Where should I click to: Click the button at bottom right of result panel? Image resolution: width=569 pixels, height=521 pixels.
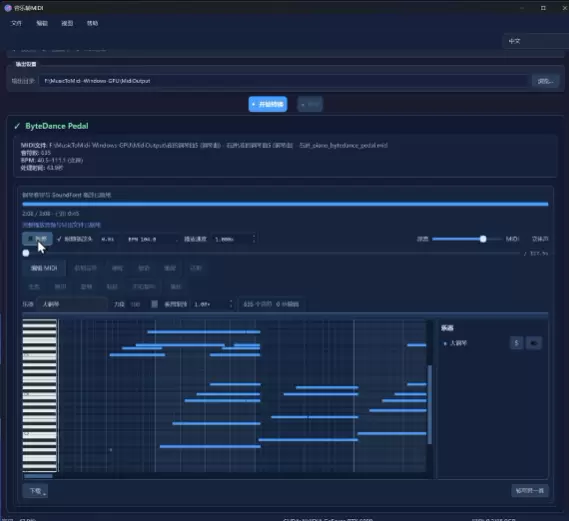coord(529,491)
